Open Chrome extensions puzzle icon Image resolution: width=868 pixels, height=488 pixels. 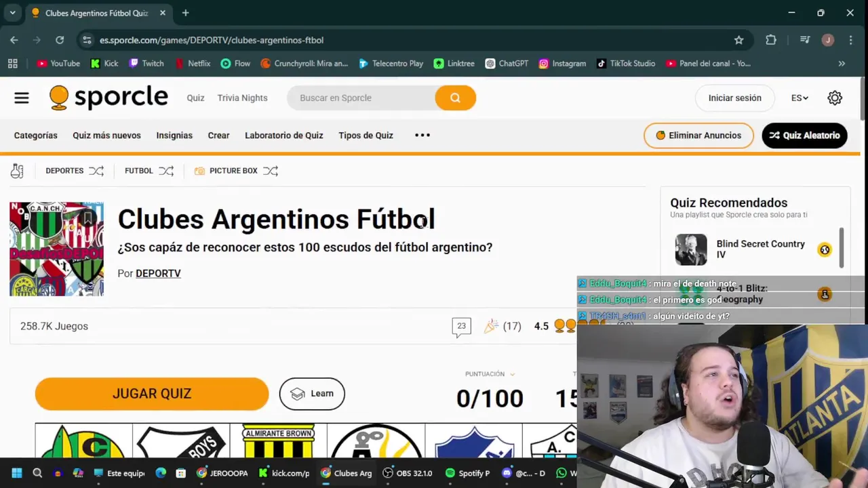pyautogui.click(x=771, y=40)
